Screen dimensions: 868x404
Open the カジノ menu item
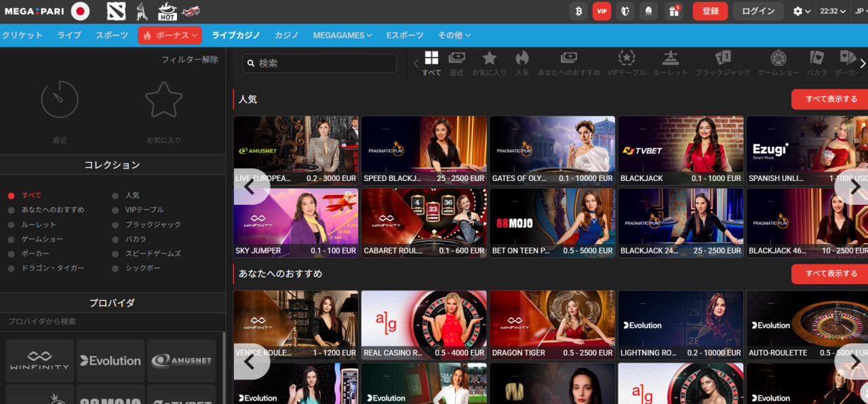click(x=287, y=35)
